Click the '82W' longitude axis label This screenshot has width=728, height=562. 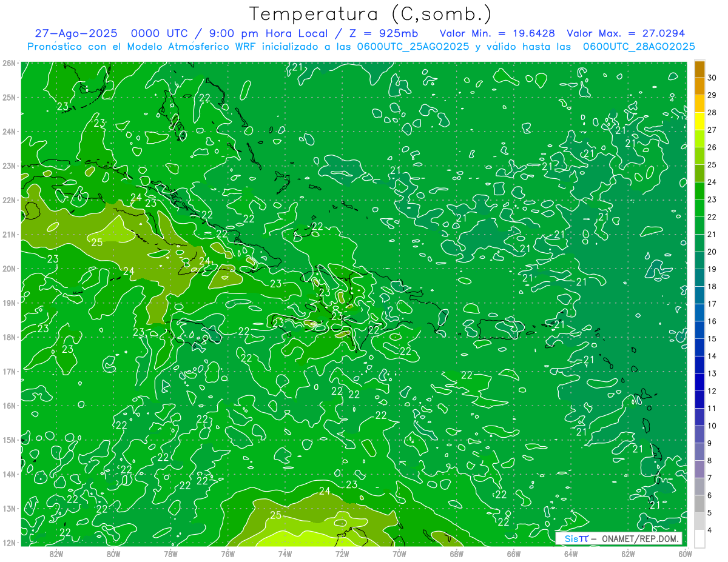click(x=56, y=554)
